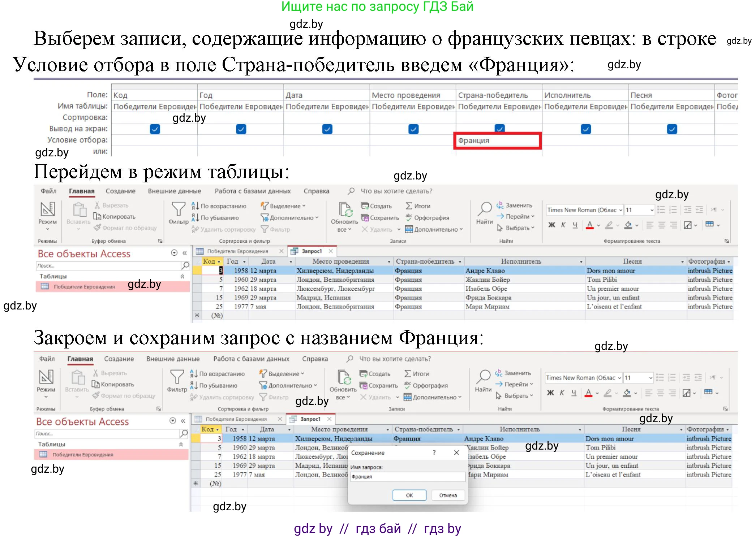Image resolution: width=756 pixels, height=537 pixels.
Task: Click Заменить to replace text
Action: point(517,205)
